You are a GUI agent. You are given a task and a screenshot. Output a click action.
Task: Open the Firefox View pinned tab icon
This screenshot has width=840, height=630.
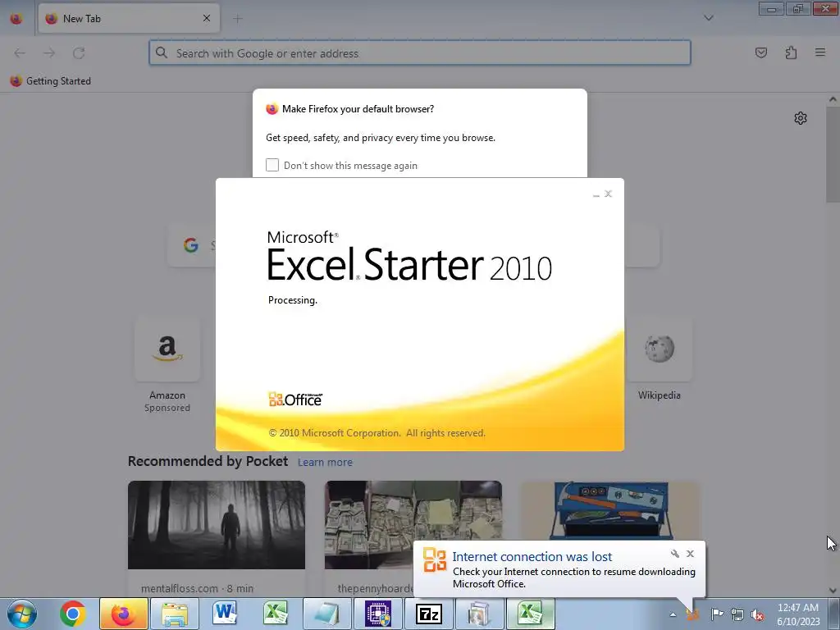click(16, 19)
